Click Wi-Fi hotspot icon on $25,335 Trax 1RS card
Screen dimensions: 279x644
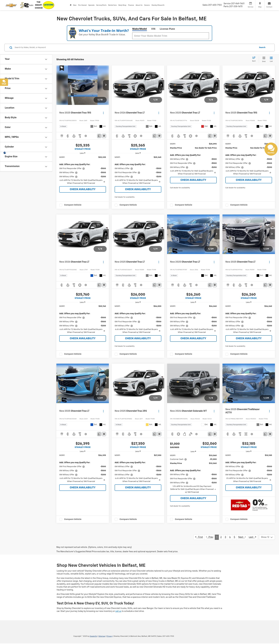click(62, 136)
